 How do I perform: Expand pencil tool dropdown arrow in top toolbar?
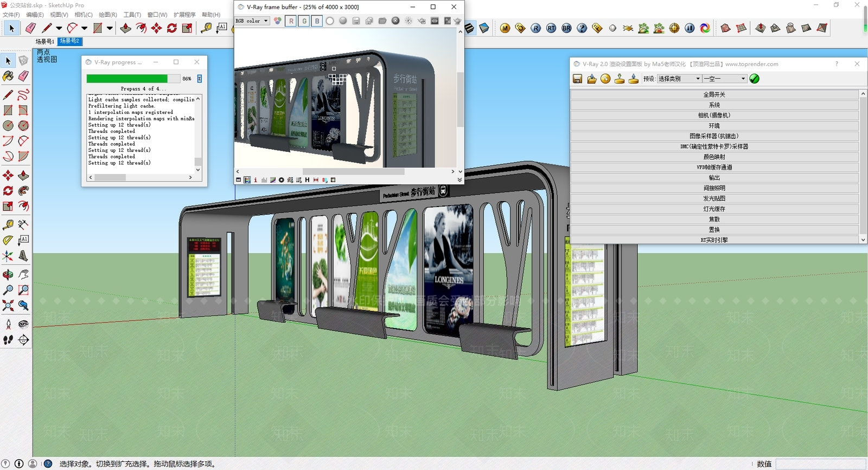point(59,28)
